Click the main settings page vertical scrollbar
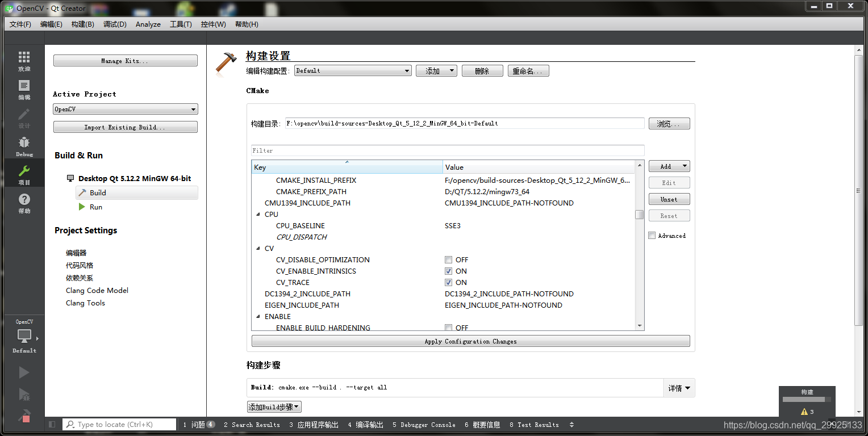868x436 pixels. [x=859, y=190]
